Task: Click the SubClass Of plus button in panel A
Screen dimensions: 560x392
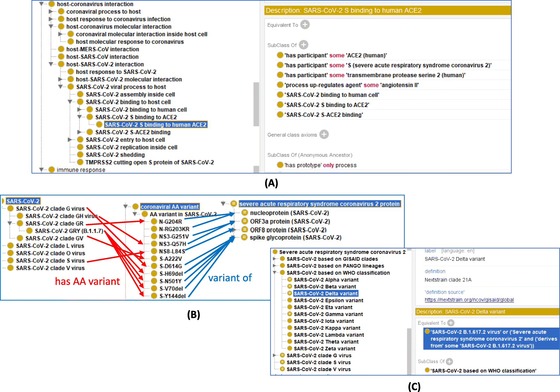Action: coord(304,45)
